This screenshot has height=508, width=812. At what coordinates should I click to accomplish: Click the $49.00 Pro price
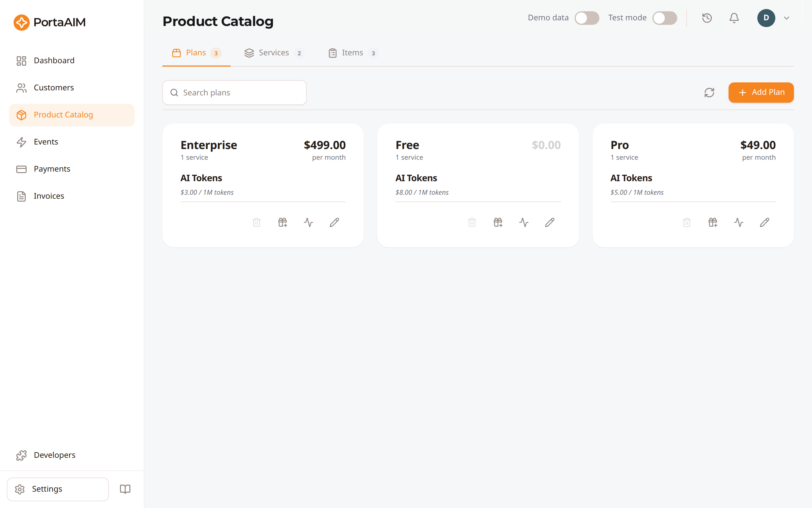pos(758,145)
